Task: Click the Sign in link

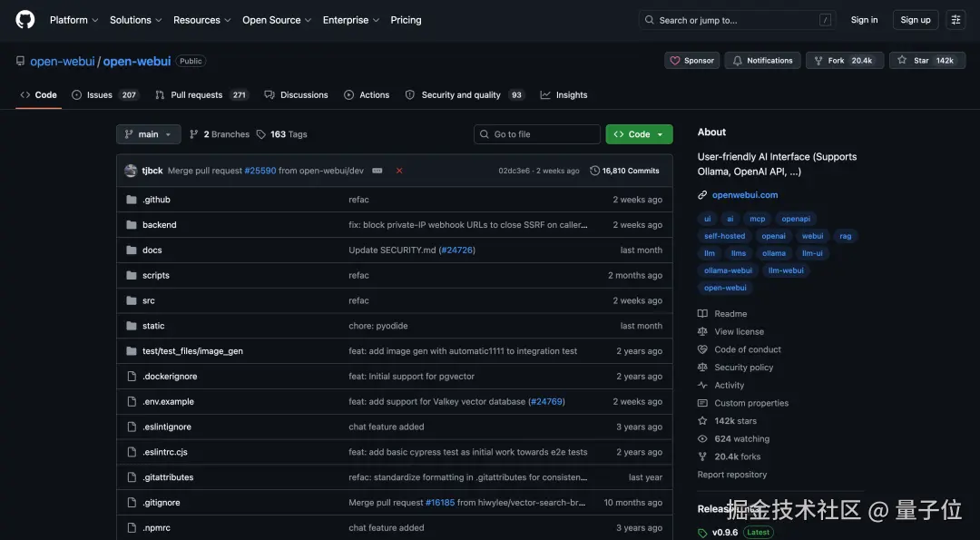Action: click(x=864, y=20)
